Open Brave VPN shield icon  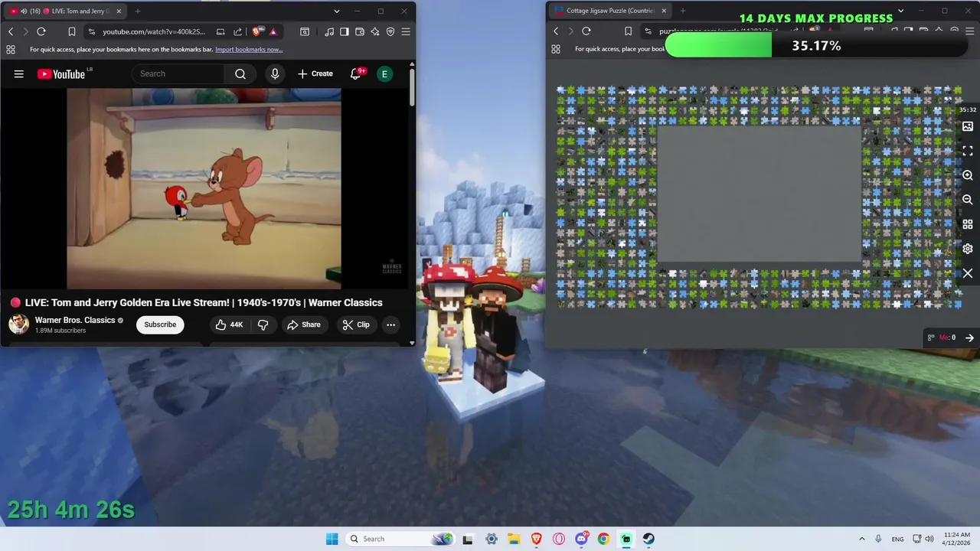point(390,31)
